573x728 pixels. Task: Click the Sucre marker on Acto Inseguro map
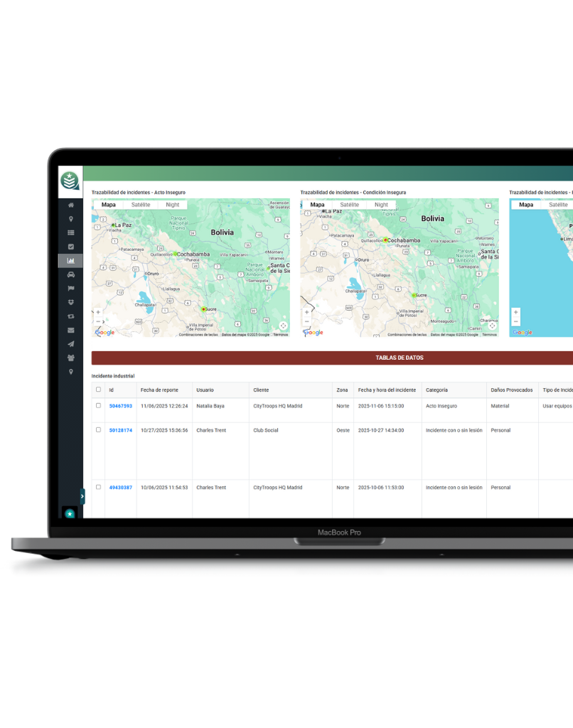pyautogui.click(x=203, y=309)
